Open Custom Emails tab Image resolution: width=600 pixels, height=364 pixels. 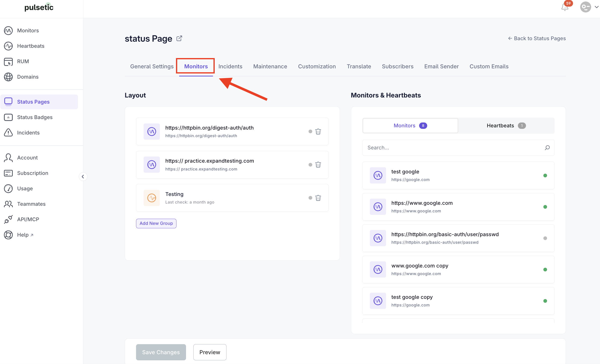coord(489,66)
